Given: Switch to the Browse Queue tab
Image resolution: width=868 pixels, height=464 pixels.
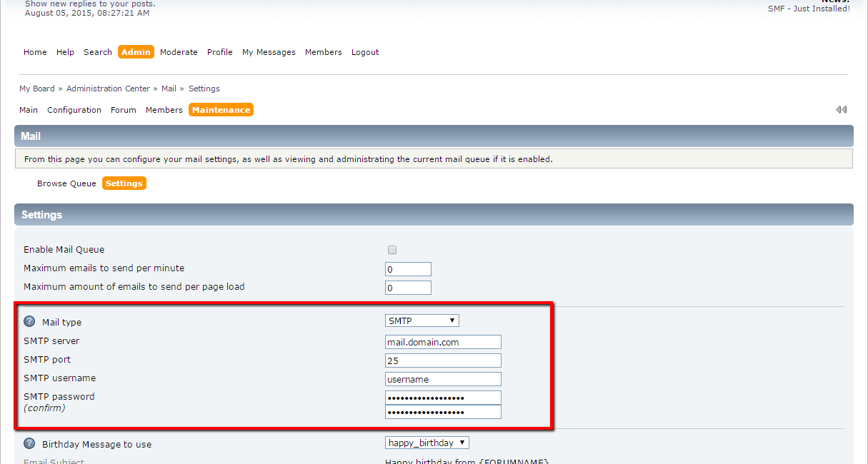Looking at the screenshot, I should (66, 183).
